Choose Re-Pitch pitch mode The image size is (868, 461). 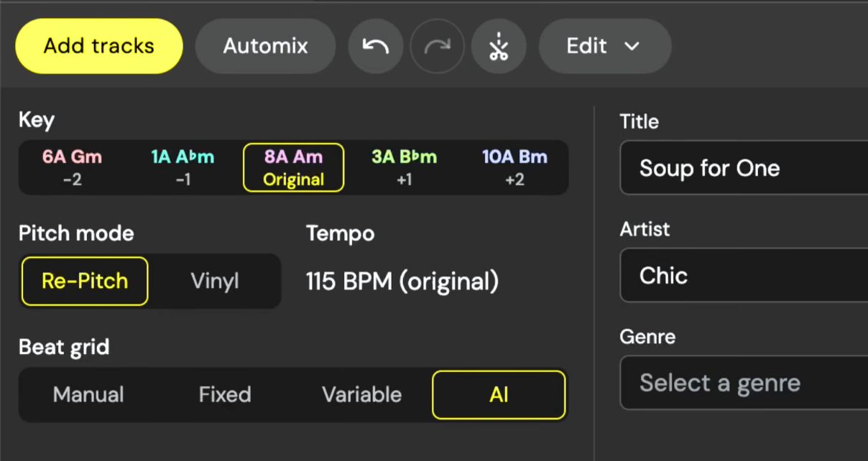pos(85,281)
